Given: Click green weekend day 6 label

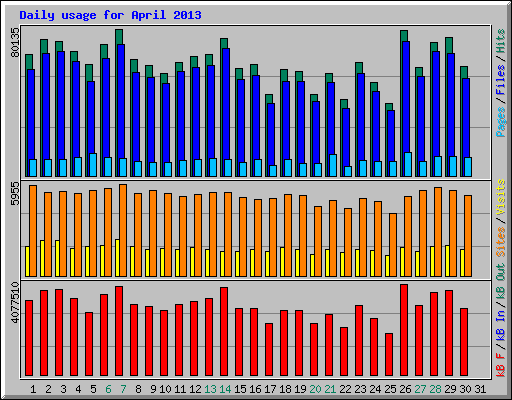Looking at the screenshot, I should click(108, 389).
